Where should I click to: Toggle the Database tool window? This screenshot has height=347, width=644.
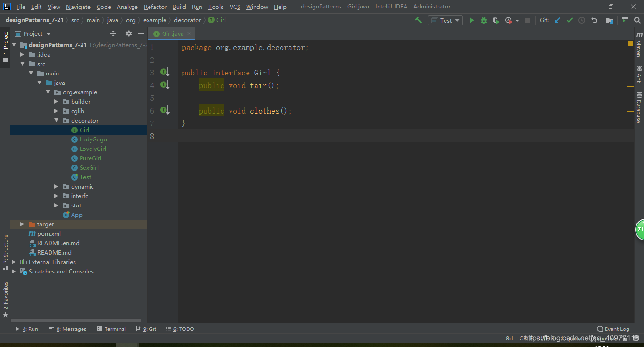(639, 107)
